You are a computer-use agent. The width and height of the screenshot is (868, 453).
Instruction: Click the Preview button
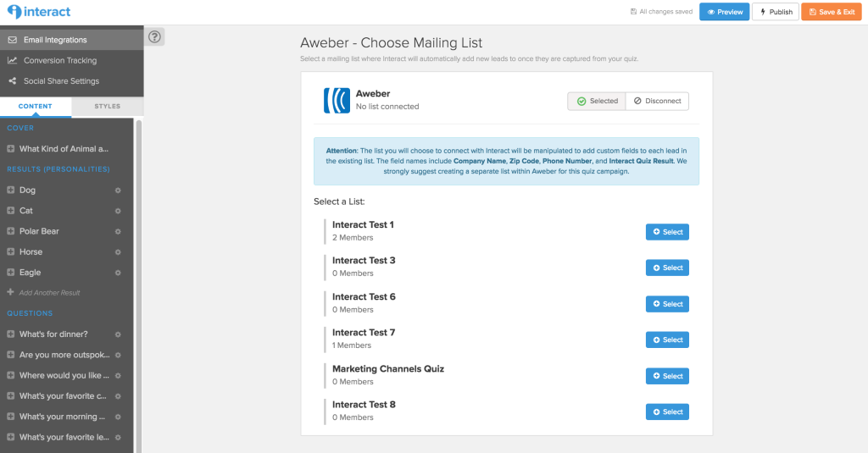[725, 12]
